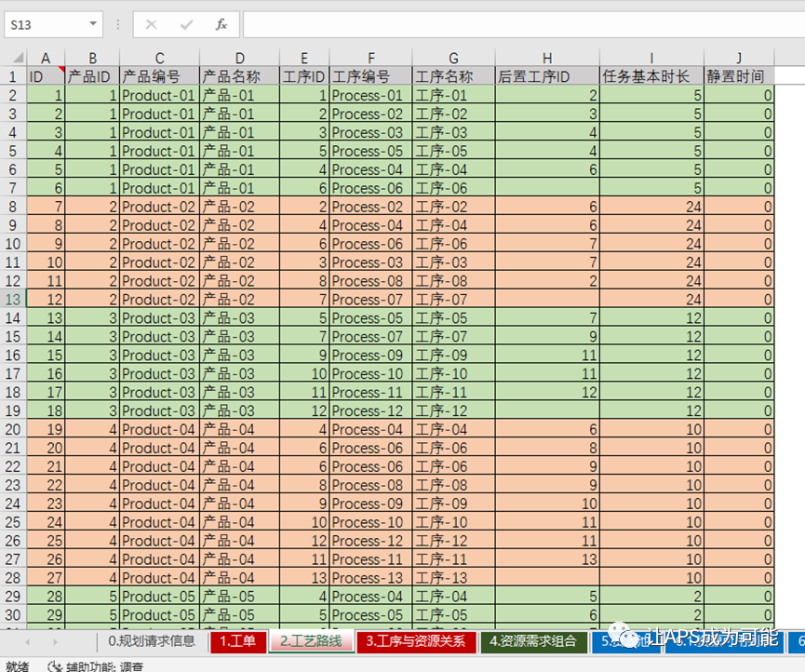Click into the formula bar input
The height and width of the screenshot is (672, 805).
coord(524,24)
